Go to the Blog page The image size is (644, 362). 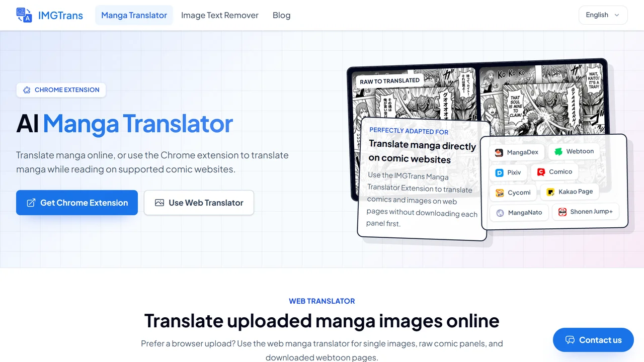tap(281, 15)
